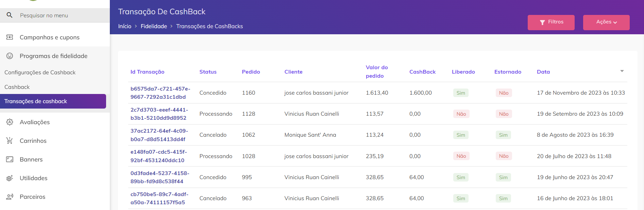This screenshot has width=644, height=210.
Task: Click Processando status for order 1028
Action: [216, 156]
